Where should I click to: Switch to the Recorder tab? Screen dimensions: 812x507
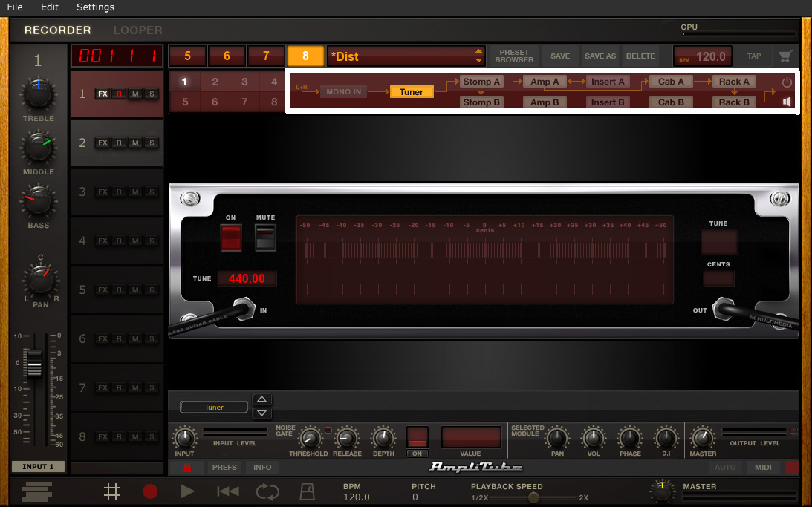[x=57, y=30]
